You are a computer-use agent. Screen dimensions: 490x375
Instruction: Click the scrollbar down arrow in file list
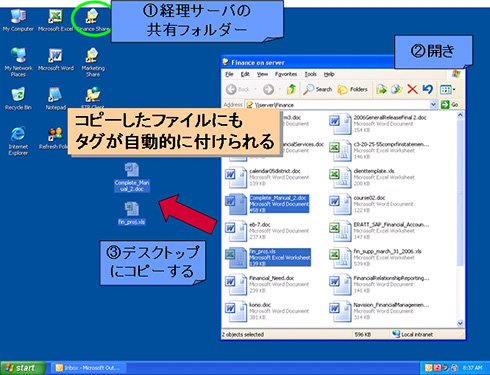coord(460,323)
